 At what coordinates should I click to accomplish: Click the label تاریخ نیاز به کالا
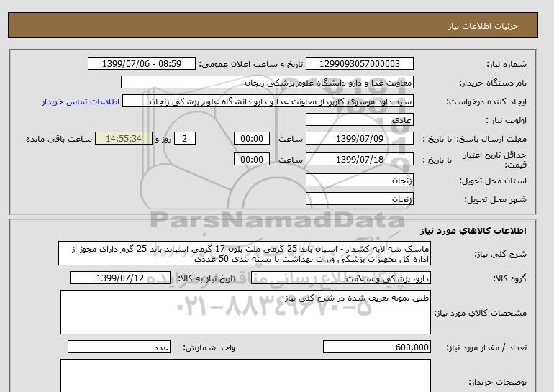point(206,278)
